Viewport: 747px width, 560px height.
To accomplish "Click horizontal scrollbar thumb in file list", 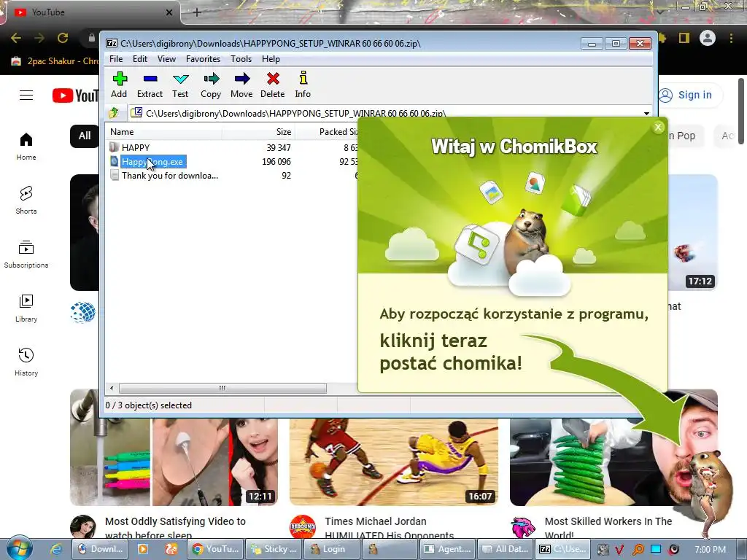I will pos(222,388).
